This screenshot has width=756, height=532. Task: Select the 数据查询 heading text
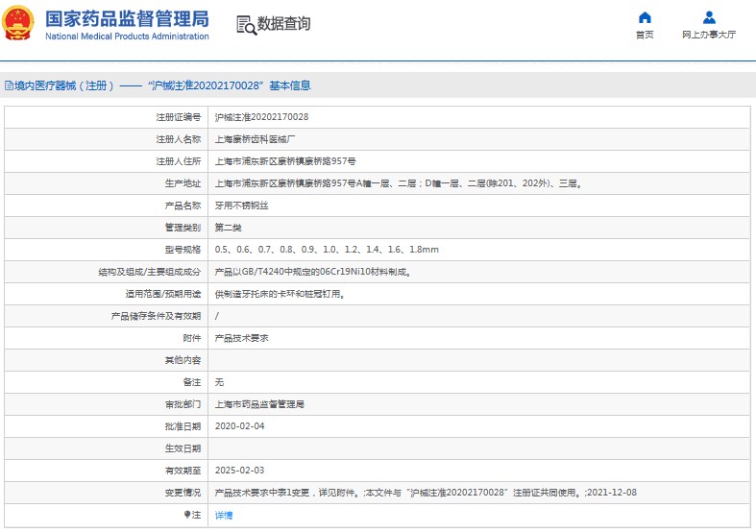pos(283,24)
